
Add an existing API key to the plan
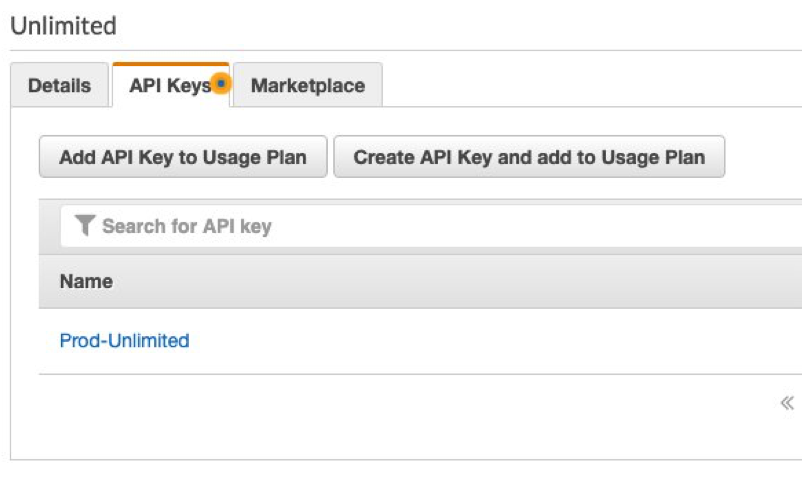182,157
